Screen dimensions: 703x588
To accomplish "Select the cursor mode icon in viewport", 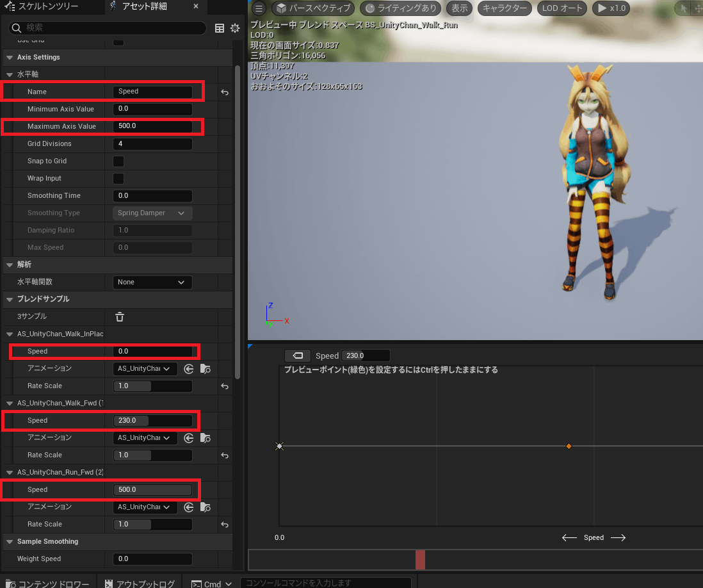I will [684, 8].
